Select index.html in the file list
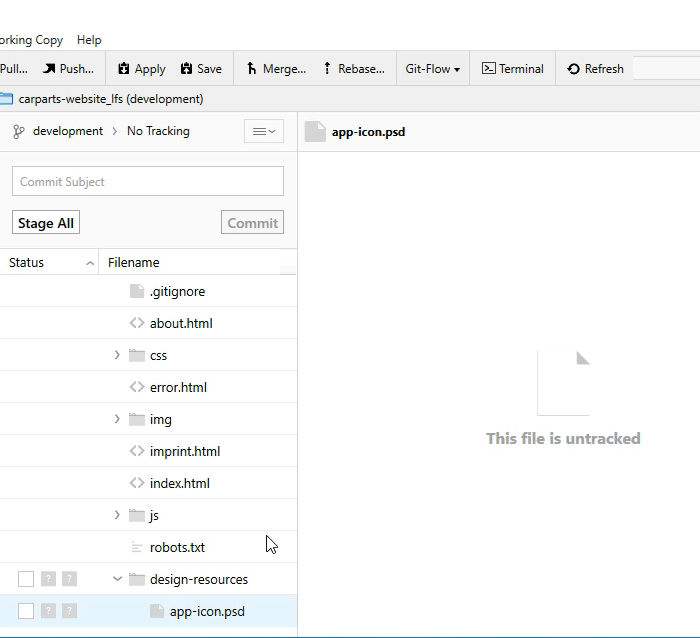700x638 pixels. [179, 483]
